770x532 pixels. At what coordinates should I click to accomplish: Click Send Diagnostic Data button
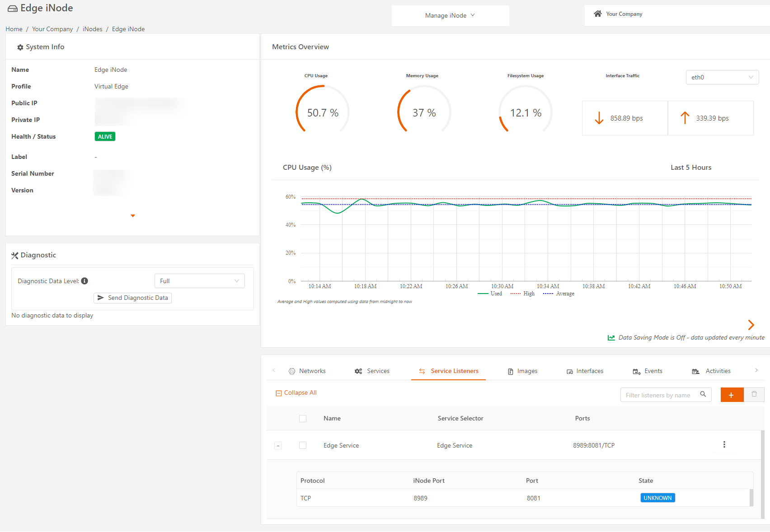tap(132, 298)
